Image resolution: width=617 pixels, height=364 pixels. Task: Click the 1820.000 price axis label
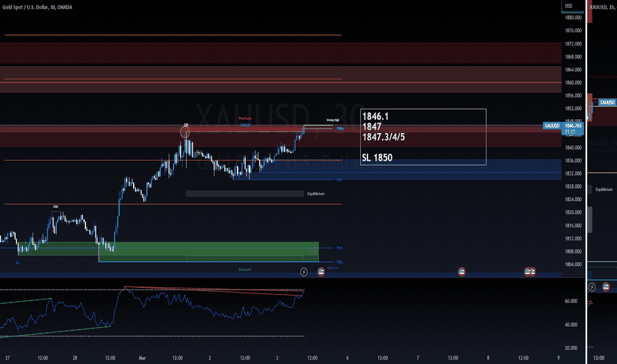click(x=573, y=212)
